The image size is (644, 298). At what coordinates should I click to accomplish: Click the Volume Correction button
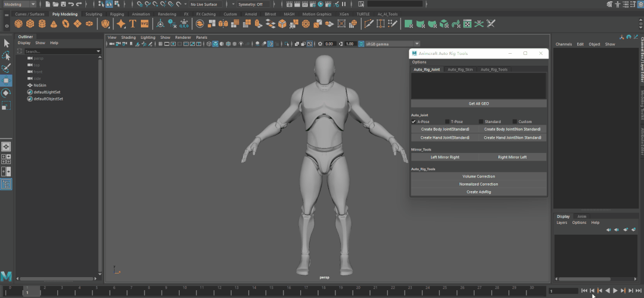tap(479, 176)
